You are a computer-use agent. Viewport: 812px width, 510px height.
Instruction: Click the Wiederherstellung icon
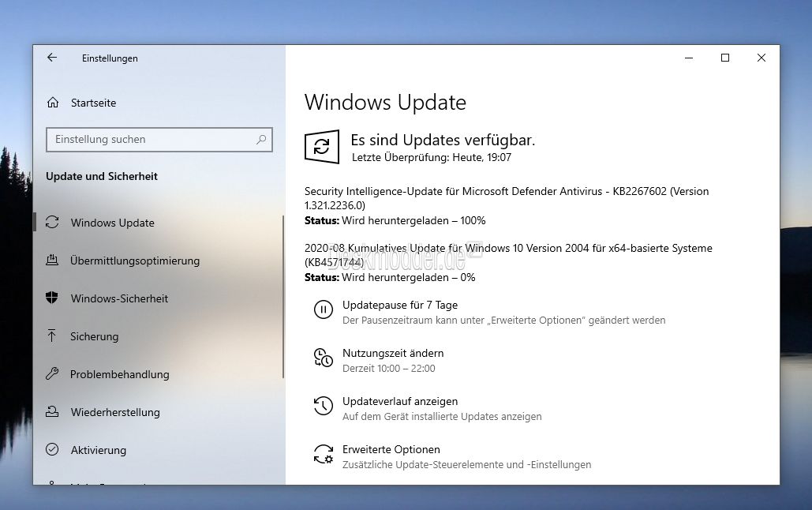coord(52,411)
